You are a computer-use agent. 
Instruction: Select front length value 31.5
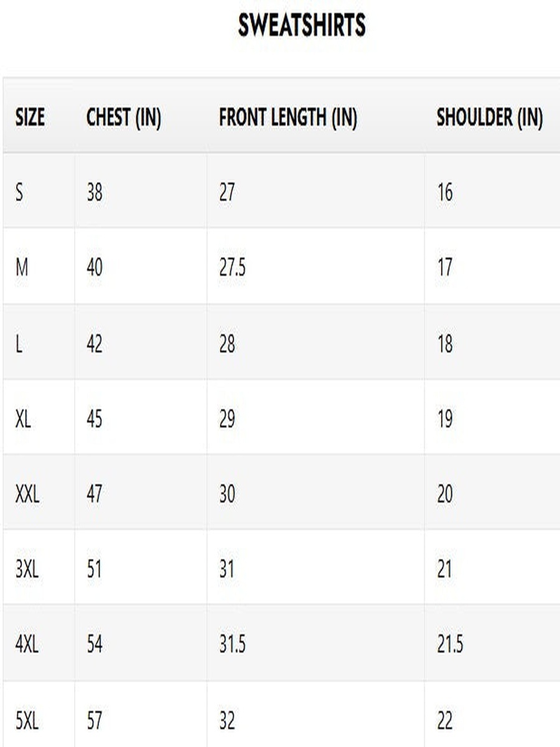pyautogui.click(x=232, y=644)
